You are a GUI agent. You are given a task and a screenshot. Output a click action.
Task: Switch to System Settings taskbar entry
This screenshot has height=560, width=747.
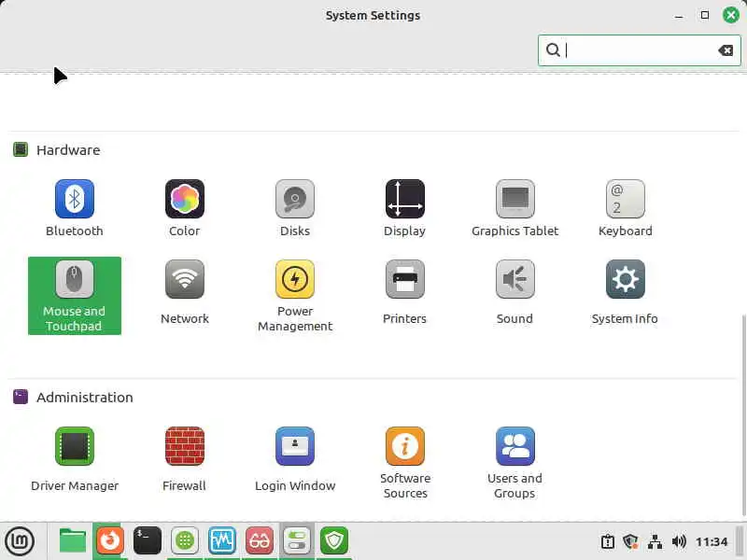click(x=297, y=541)
